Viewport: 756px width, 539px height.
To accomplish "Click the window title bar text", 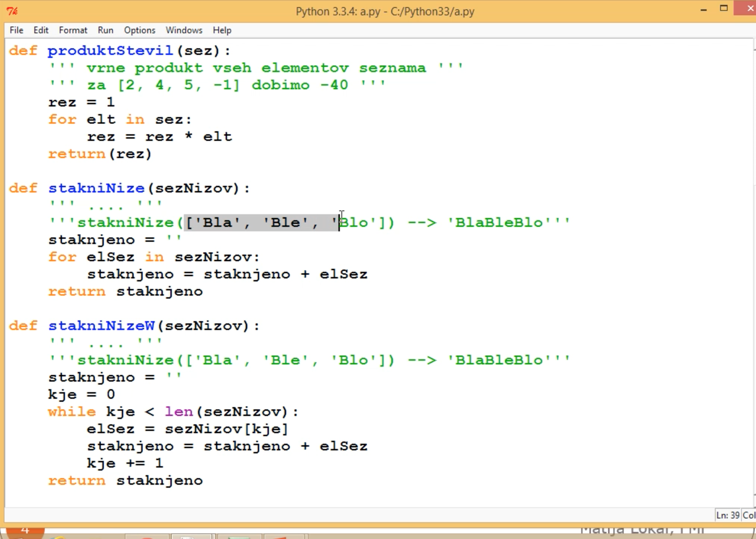I will click(385, 11).
